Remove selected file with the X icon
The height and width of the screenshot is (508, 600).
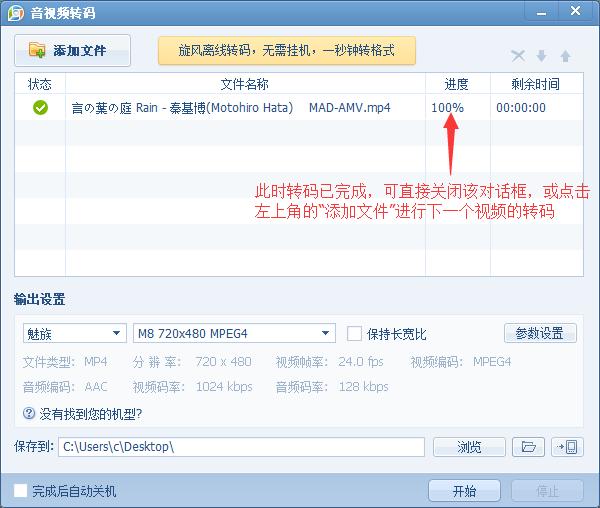pos(518,56)
